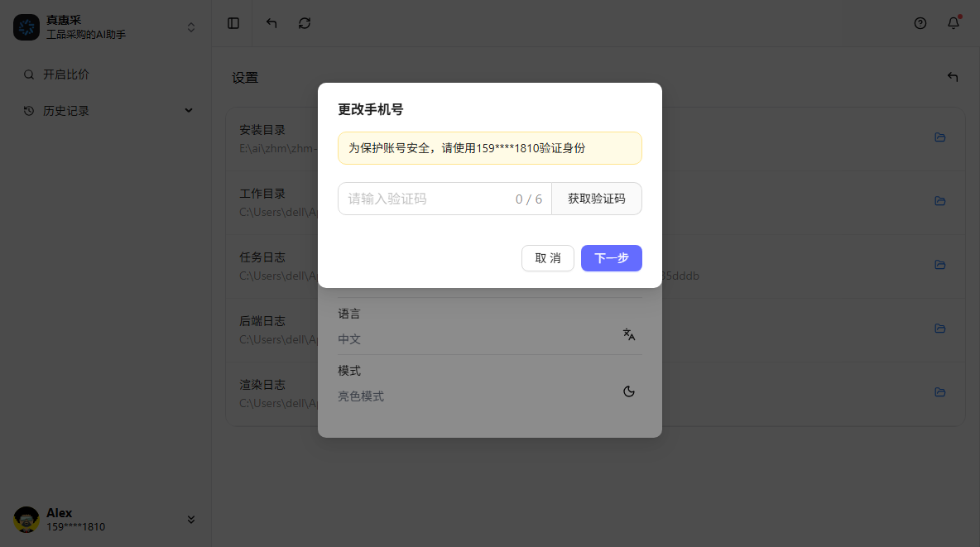Switch to dark mode with the moon icon

point(629,391)
